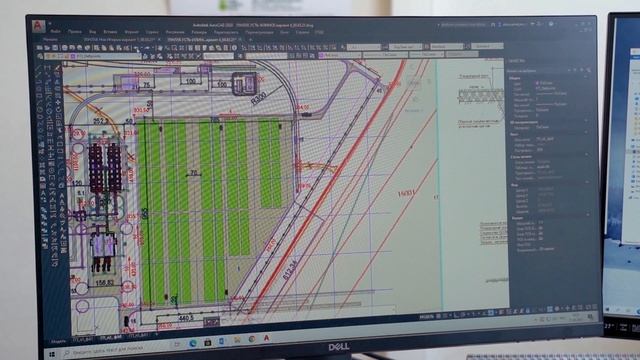The image size is (640, 360).
Task: Click the МОДЕЛЬ status bar button
Action: point(426,317)
